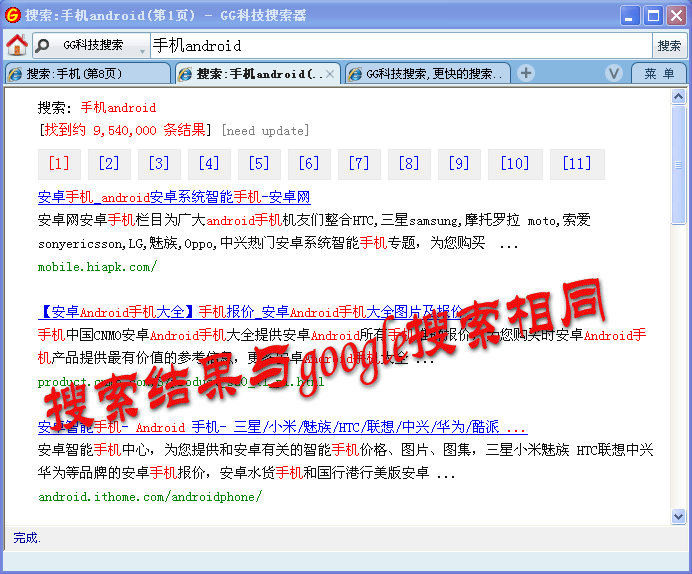The width and height of the screenshot is (692, 574).
Task: Open the 安卓手机_android安卓系统智能手机-安卓网 result
Action: [174, 198]
